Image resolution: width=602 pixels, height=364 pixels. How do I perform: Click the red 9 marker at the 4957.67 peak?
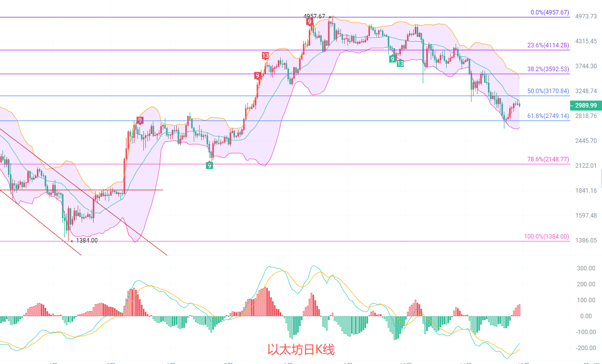[310, 22]
